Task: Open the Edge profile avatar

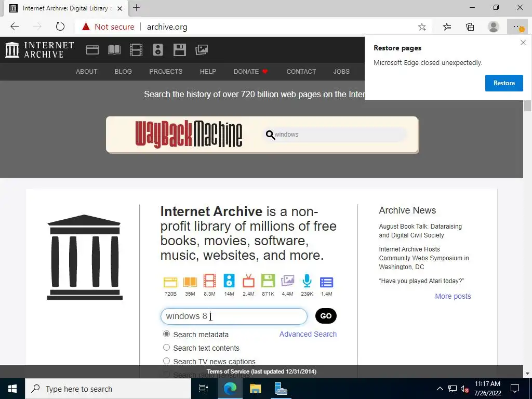Action: [494, 27]
